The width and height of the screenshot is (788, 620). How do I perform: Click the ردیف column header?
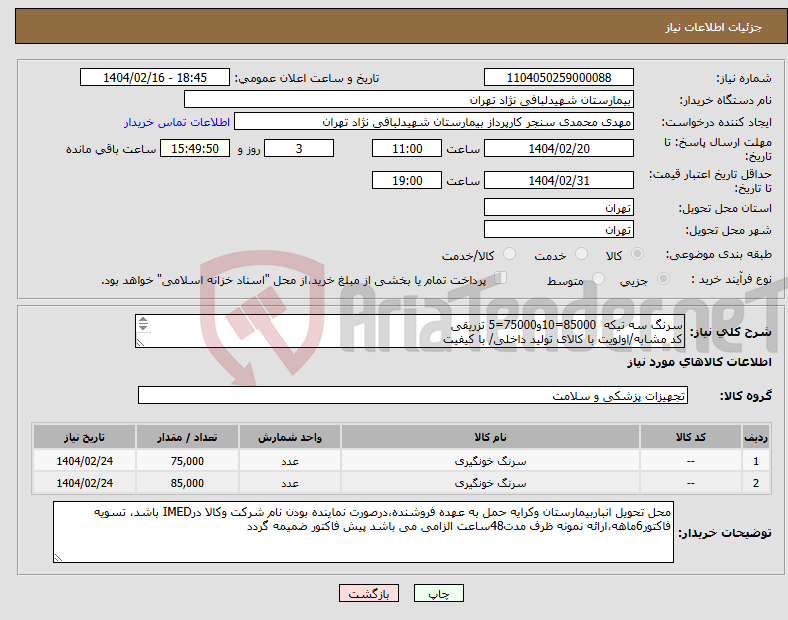pyautogui.click(x=755, y=437)
